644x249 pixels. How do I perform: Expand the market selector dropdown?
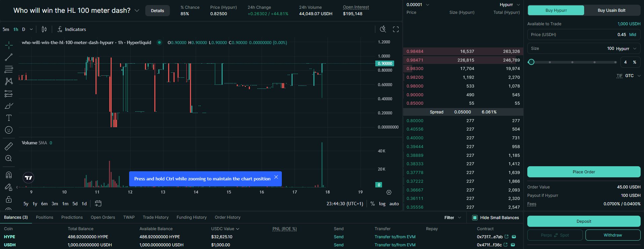pyautogui.click(x=137, y=10)
